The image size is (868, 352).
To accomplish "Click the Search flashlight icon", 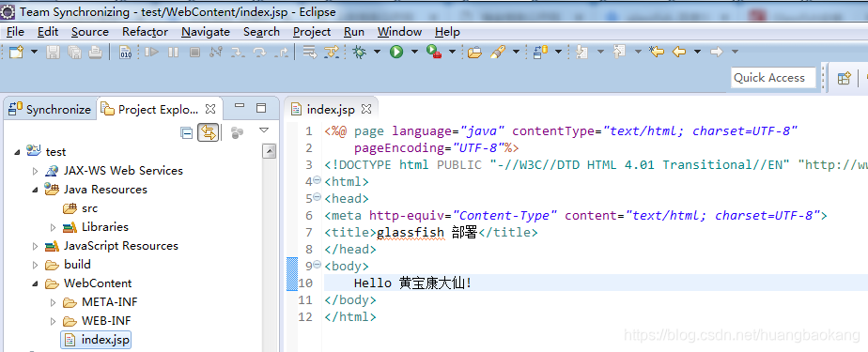I will [x=498, y=52].
